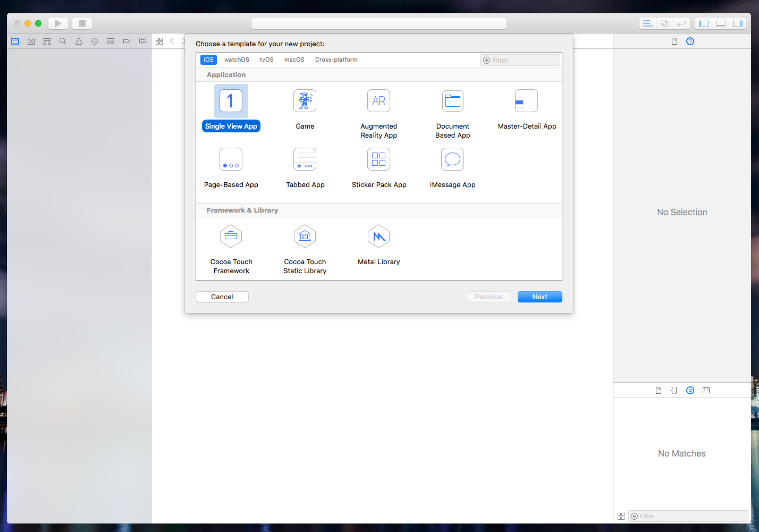Open the tvOS platform tab

(x=266, y=60)
